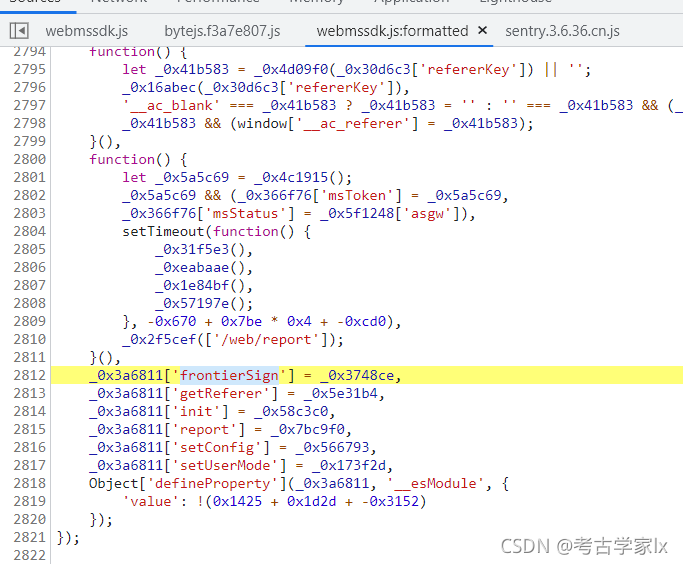Click the _0x3748ce identifier
The image size is (683, 564).
point(357,375)
